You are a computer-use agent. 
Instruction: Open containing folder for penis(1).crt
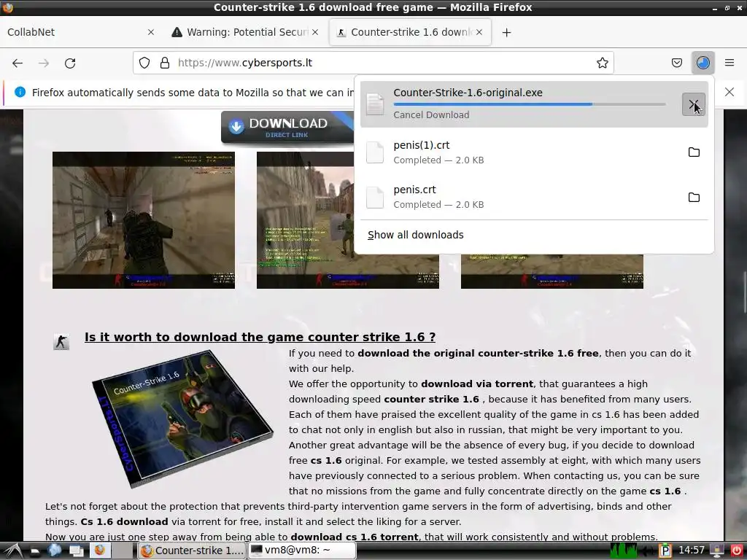(x=694, y=152)
